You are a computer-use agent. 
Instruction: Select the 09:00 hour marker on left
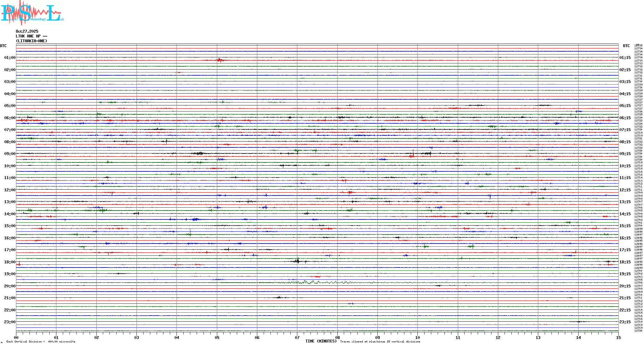click(x=10, y=154)
